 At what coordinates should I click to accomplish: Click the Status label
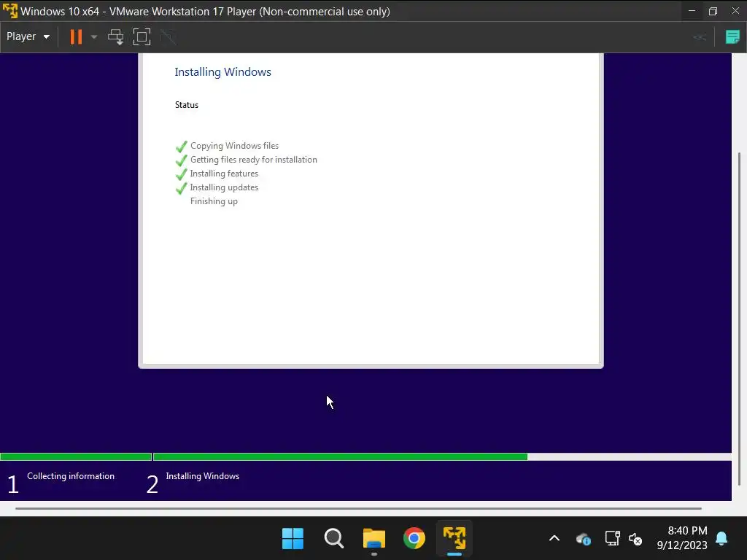pos(186,105)
